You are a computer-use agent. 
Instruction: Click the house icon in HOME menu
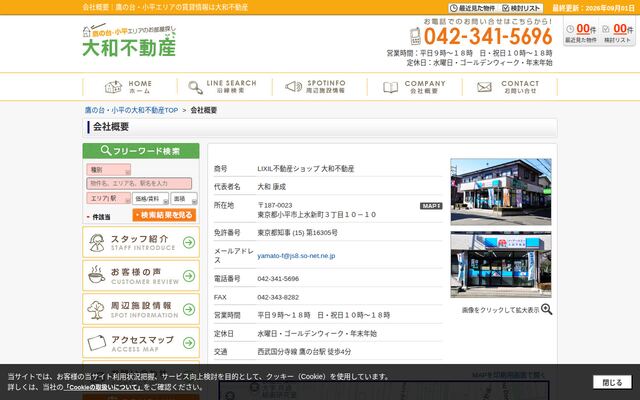tap(113, 87)
